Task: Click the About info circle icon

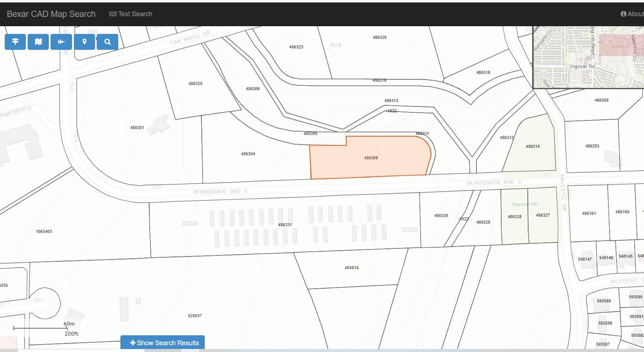Action: click(623, 14)
